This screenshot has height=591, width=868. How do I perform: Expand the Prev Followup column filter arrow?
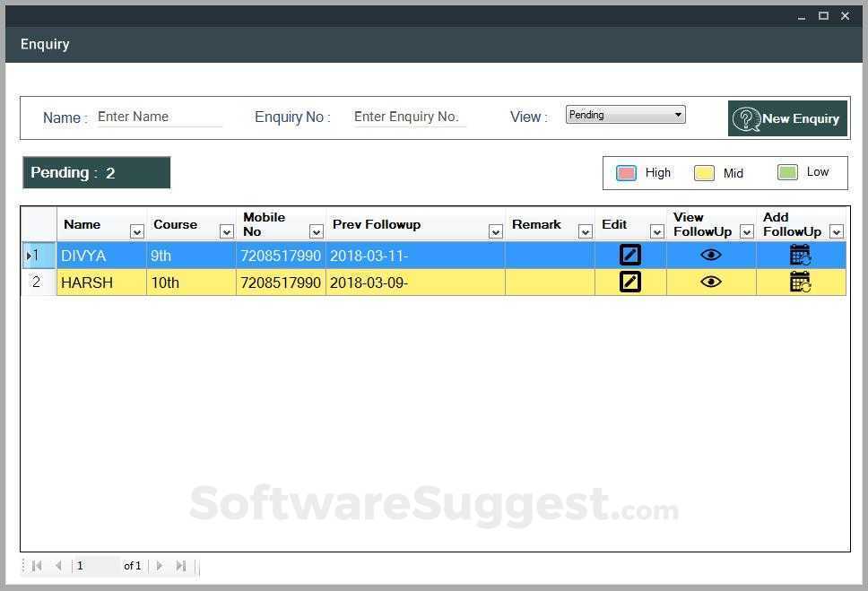tap(496, 231)
